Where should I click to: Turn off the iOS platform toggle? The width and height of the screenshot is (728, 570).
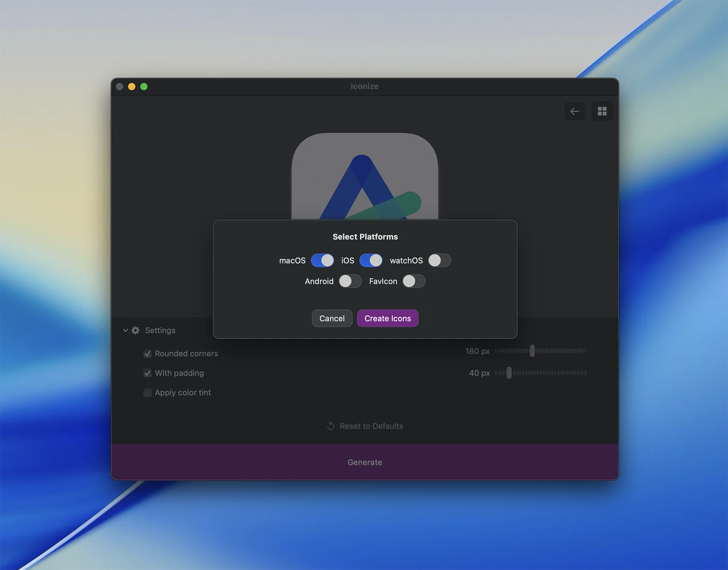point(371,260)
